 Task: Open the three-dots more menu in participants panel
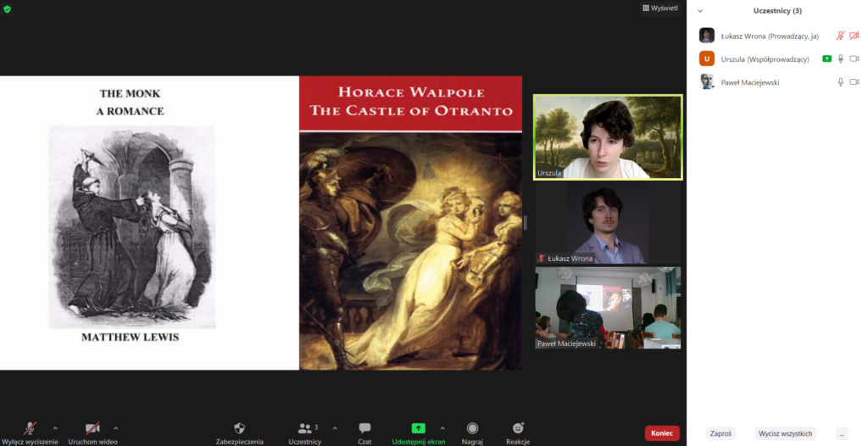click(x=841, y=433)
